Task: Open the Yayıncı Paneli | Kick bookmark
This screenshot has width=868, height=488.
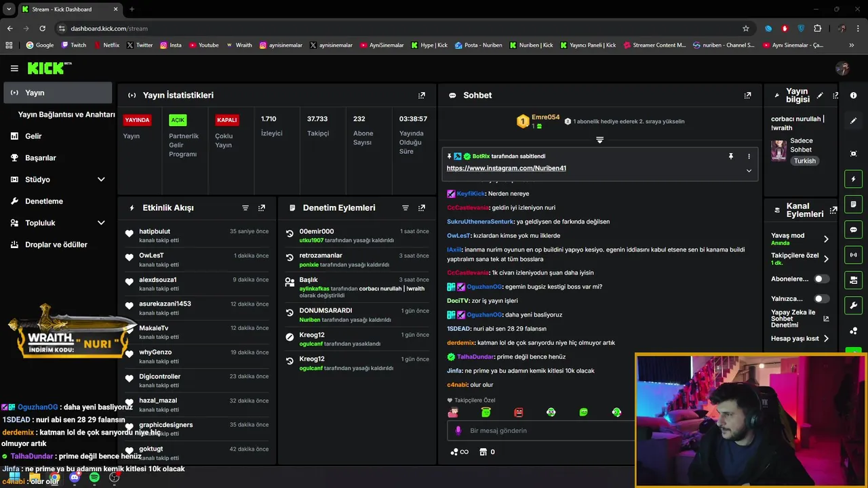Action: point(587,45)
